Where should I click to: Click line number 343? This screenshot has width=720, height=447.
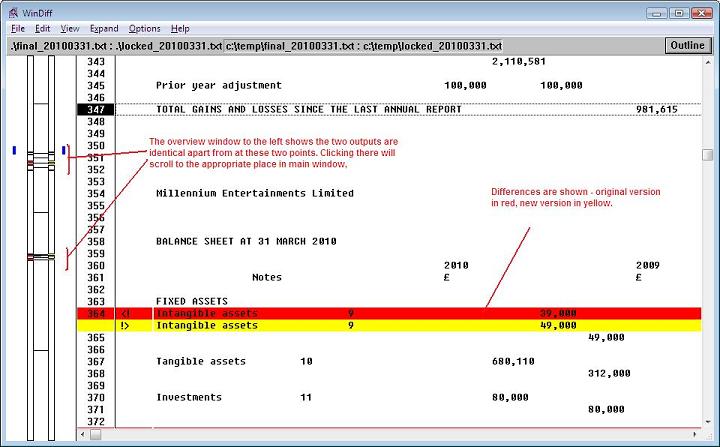96,62
